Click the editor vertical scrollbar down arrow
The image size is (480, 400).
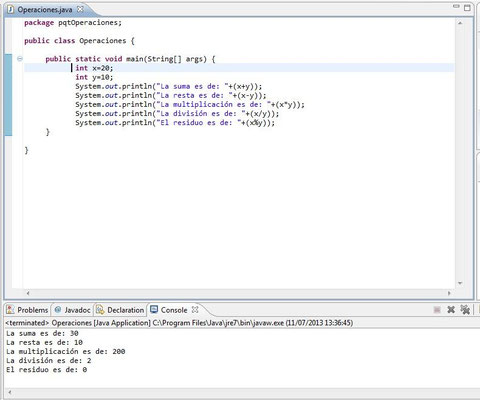(x=460, y=283)
